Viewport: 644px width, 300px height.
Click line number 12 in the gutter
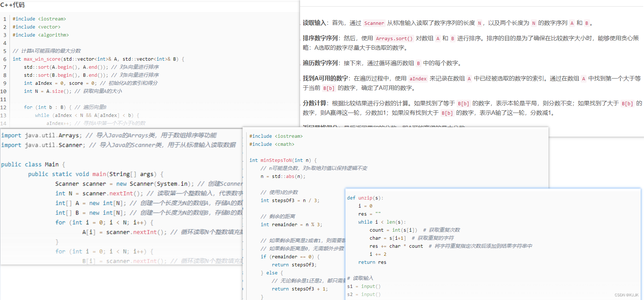pyautogui.click(x=3, y=107)
